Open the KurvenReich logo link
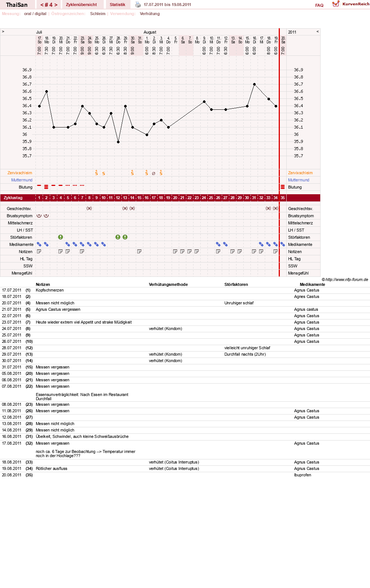370x588 pixels. point(351,4)
